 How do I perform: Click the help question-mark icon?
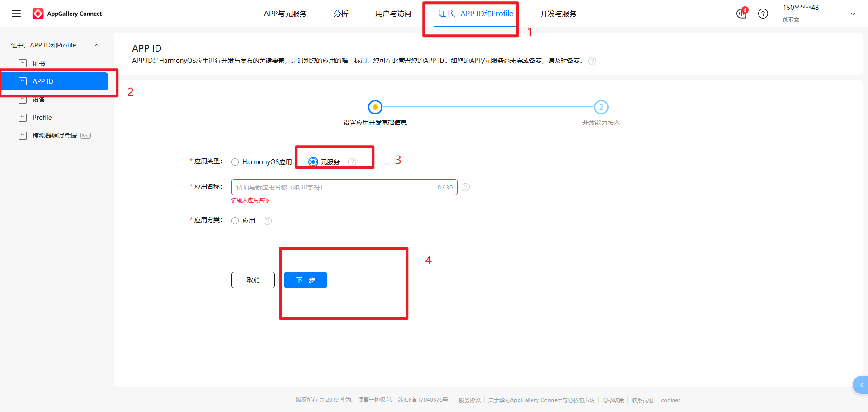pos(763,14)
